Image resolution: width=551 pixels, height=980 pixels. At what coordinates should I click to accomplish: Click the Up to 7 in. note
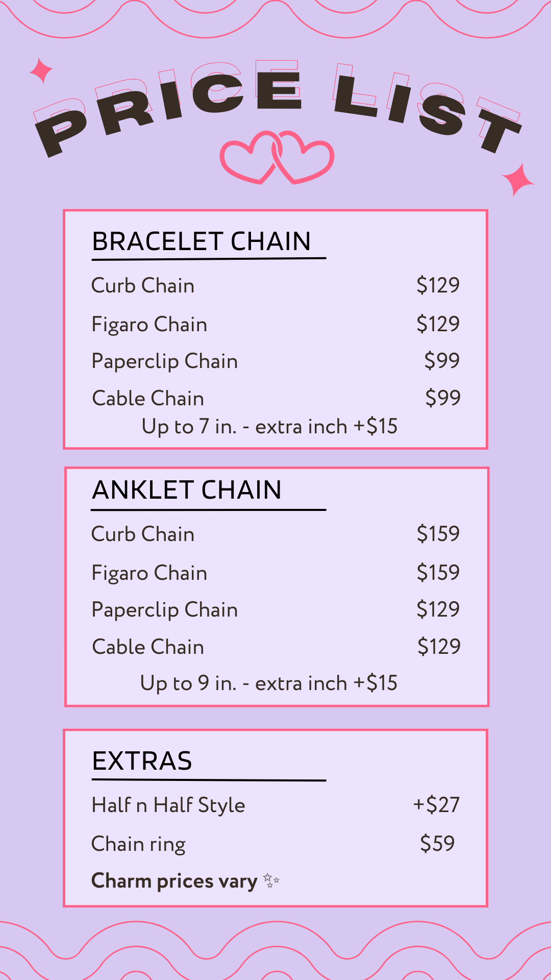(x=269, y=427)
